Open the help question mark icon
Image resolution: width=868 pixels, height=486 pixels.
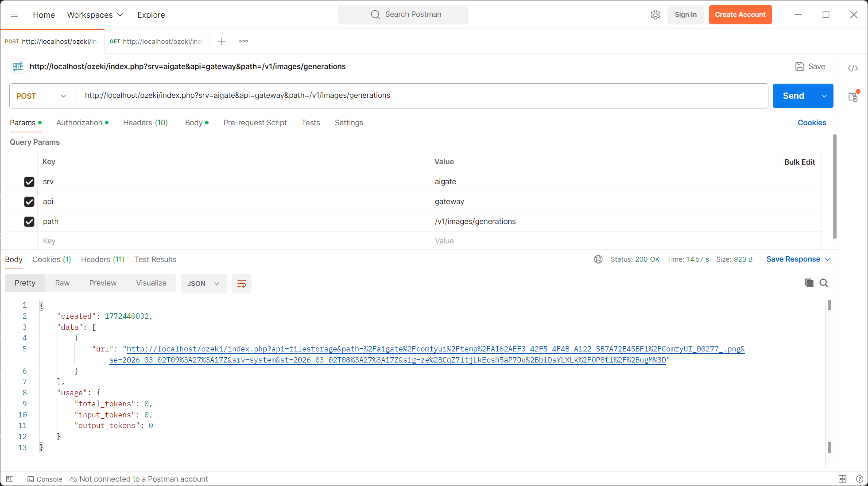click(859, 479)
